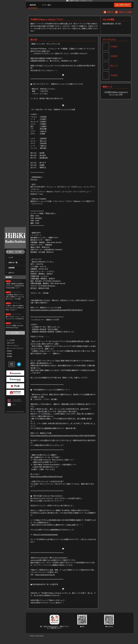Click the Android QR code
The height and width of the screenshot is (644, 138).
point(109,620)
